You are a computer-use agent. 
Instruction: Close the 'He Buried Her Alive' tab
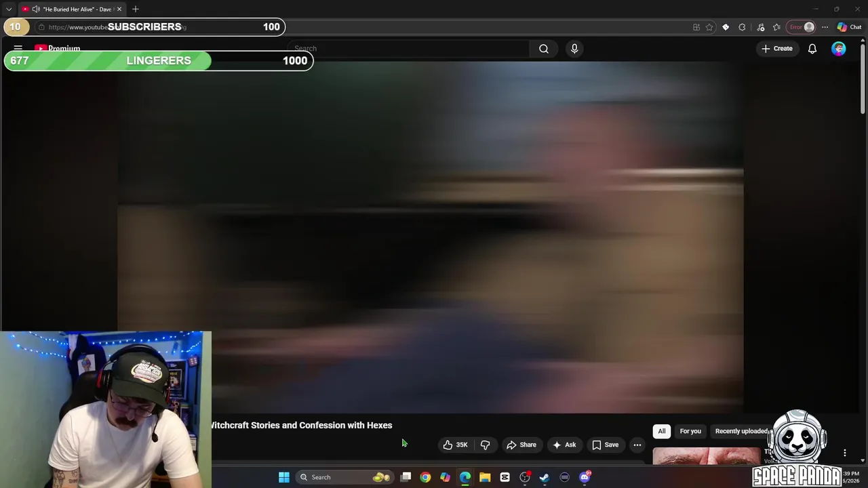tap(119, 9)
